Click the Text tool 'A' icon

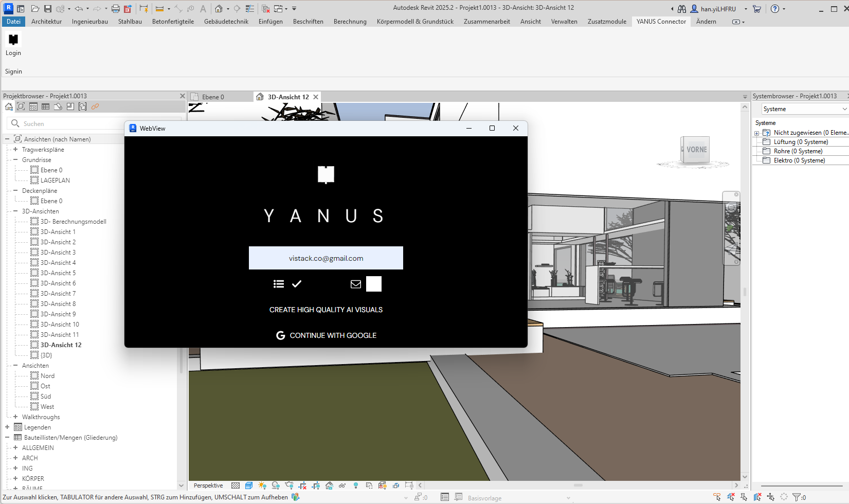(x=203, y=9)
